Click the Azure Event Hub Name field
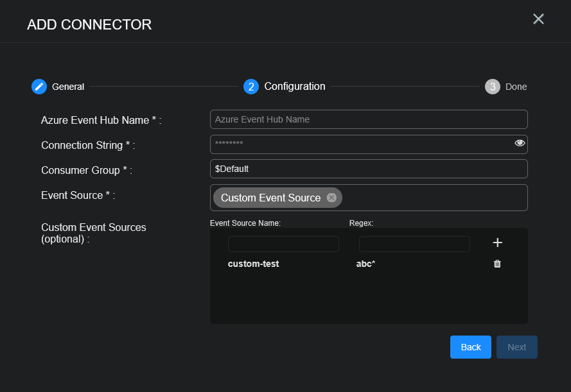Image resolution: width=571 pixels, height=392 pixels. (x=368, y=119)
